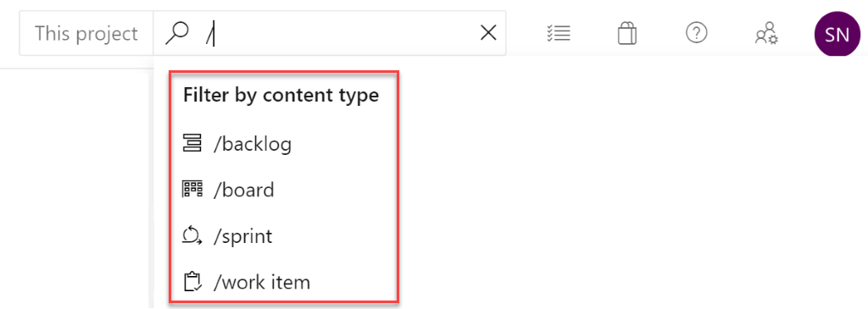This screenshot has width=868, height=309.
Task: Click the SN profile avatar
Action: [837, 34]
